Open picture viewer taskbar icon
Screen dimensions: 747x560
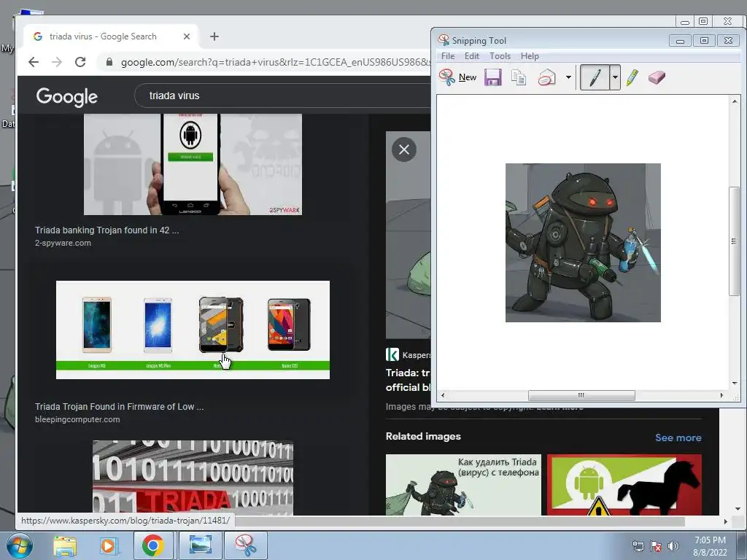coord(201,546)
